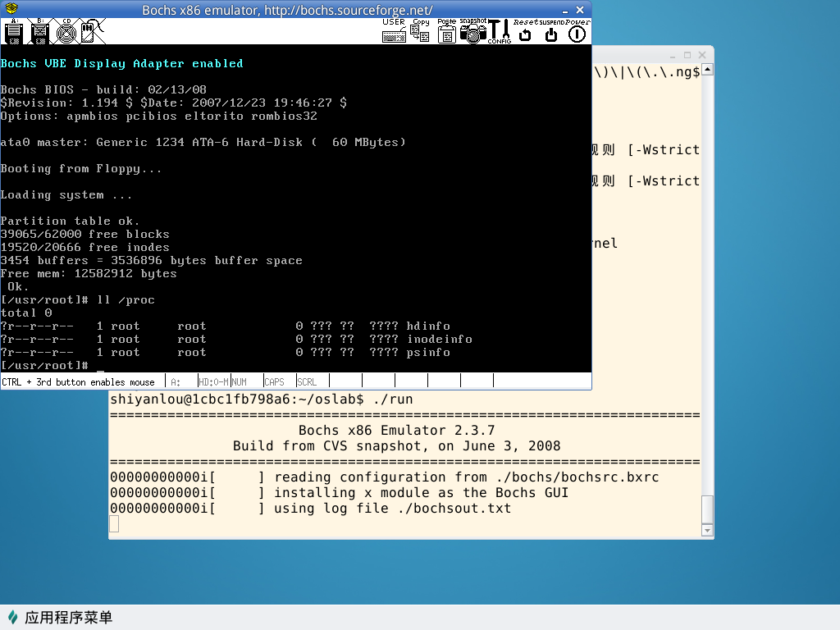Open CONFIG with the wrench icon
The image size is (840, 630).
(499, 31)
